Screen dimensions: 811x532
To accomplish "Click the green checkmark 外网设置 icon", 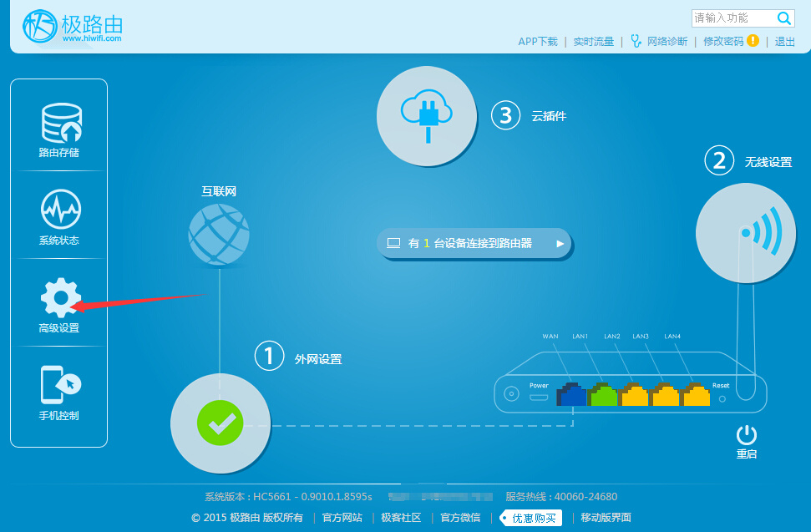I will coord(220,423).
